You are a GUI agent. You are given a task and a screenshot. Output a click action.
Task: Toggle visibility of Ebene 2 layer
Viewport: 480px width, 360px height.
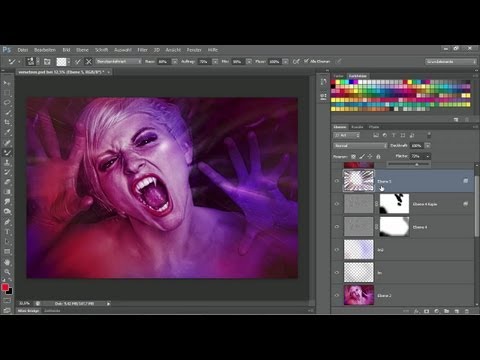pyautogui.click(x=337, y=295)
